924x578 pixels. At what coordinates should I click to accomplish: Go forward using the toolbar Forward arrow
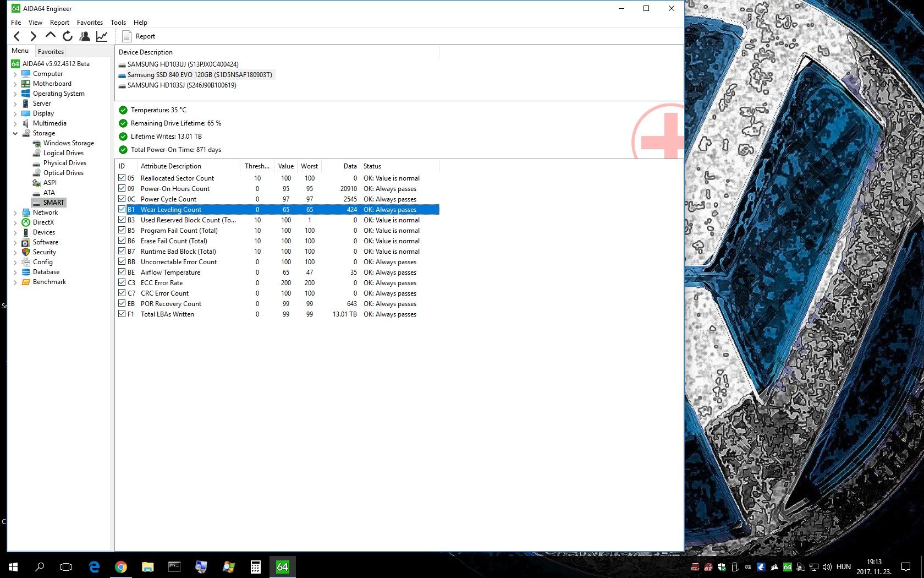[x=34, y=36]
